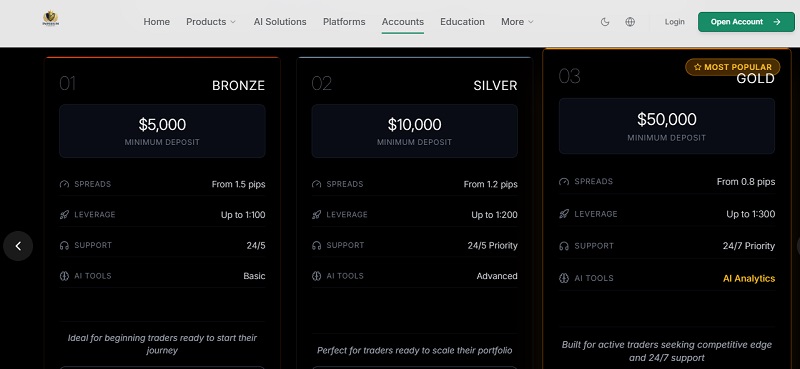
Task: Select the Accounts nav item
Action: coord(403,22)
